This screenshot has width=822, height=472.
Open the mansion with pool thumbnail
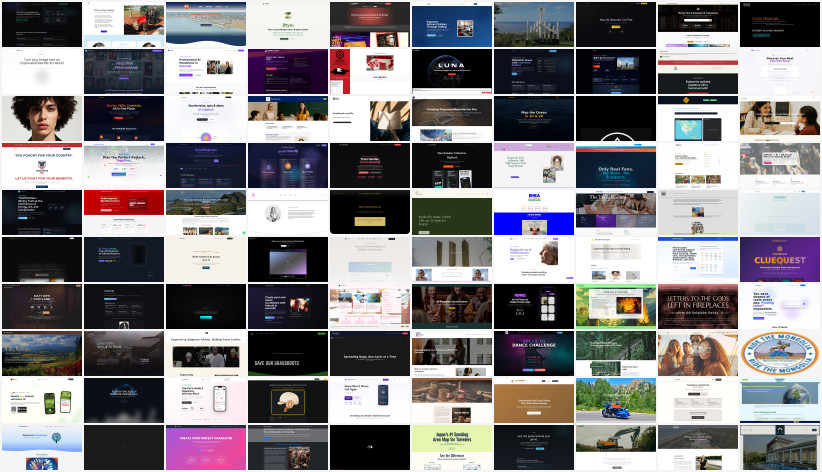click(780, 447)
